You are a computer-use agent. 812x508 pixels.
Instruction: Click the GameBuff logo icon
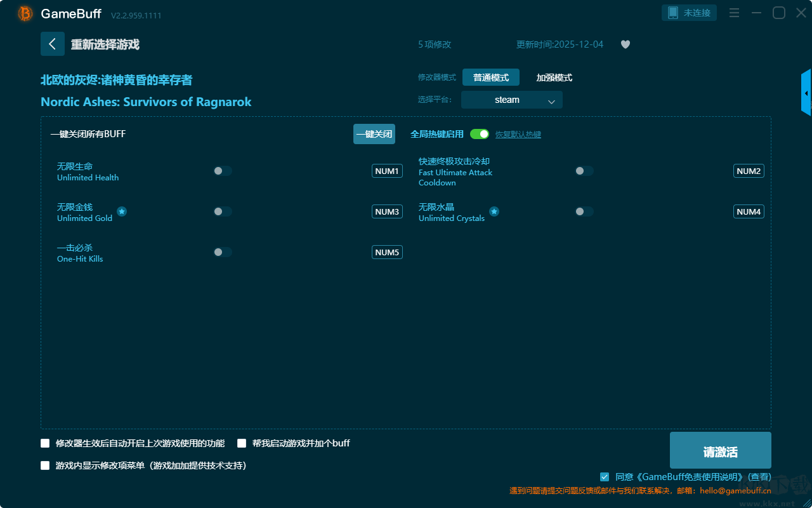coord(25,13)
